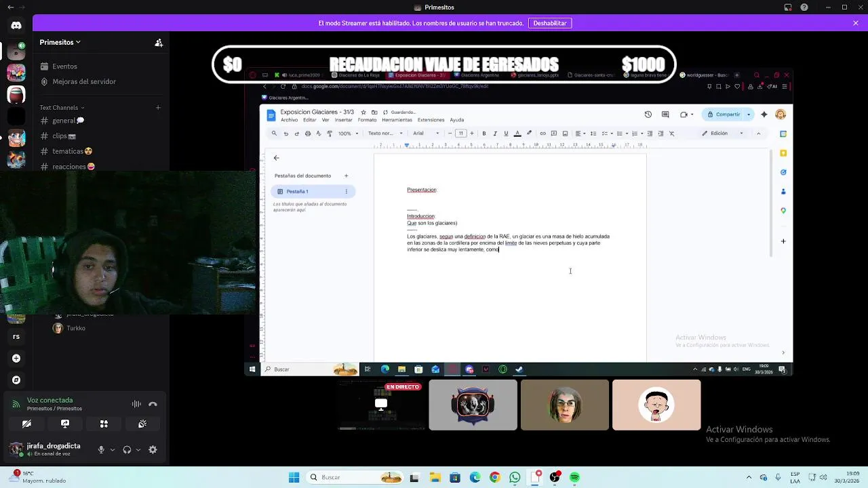
Task: Toggle noise suppression waveform icon
Action: 136,404
